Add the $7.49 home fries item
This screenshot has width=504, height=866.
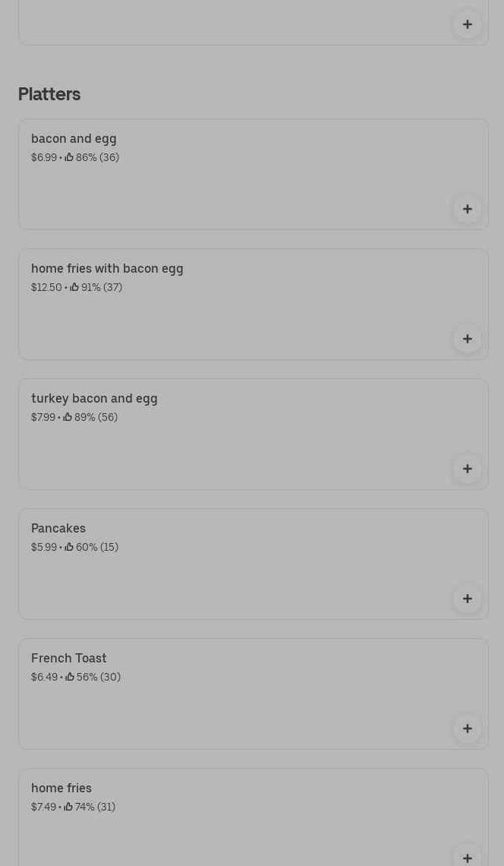pyautogui.click(x=468, y=857)
